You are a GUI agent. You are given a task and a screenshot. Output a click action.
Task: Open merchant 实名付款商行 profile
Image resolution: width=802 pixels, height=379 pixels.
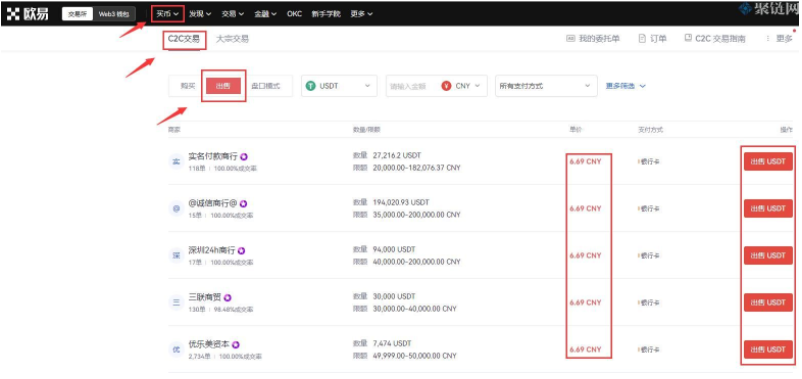(x=212, y=157)
